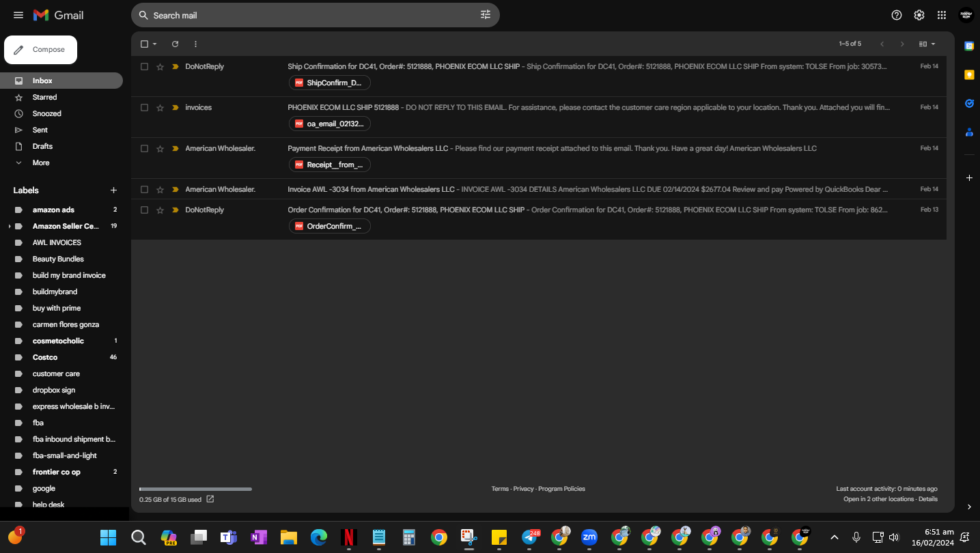Expand the Amazon Seller Central label
980x553 pixels.
tap(10, 226)
